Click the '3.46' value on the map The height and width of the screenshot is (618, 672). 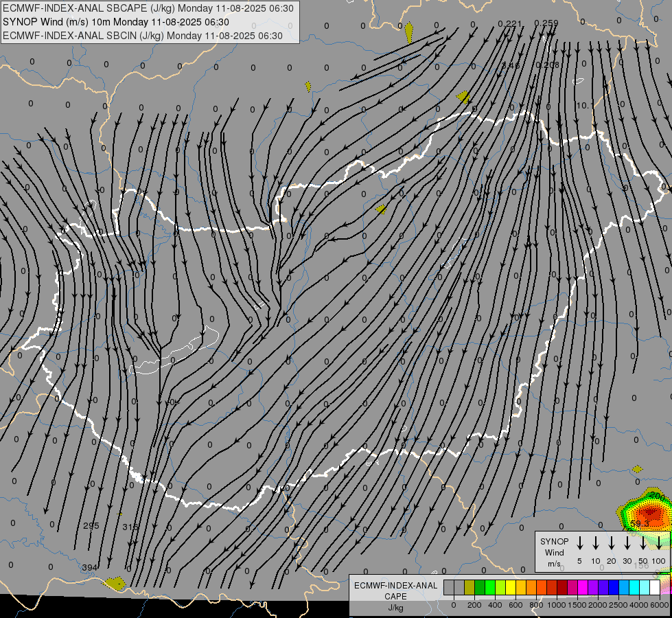tap(511, 65)
